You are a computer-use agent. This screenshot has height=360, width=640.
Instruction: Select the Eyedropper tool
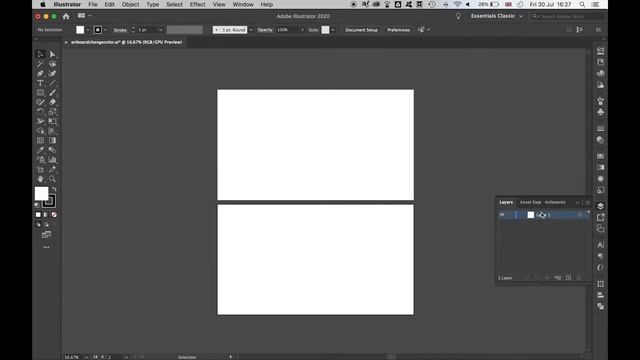tap(40, 150)
